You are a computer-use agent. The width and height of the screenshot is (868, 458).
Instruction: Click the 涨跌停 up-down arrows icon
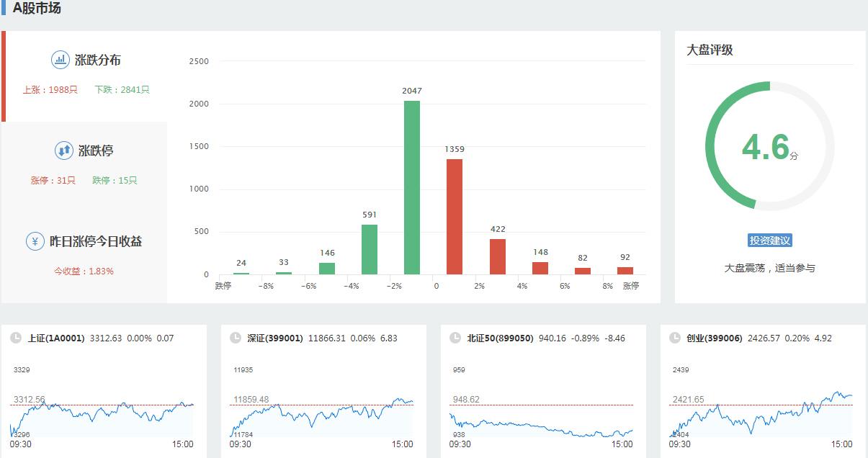(64, 151)
